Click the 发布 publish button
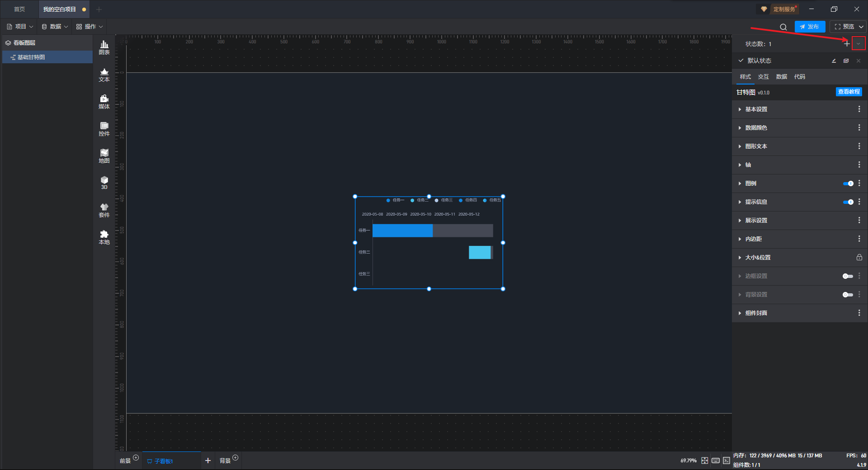Viewport: 868px width, 470px height. [x=810, y=27]
